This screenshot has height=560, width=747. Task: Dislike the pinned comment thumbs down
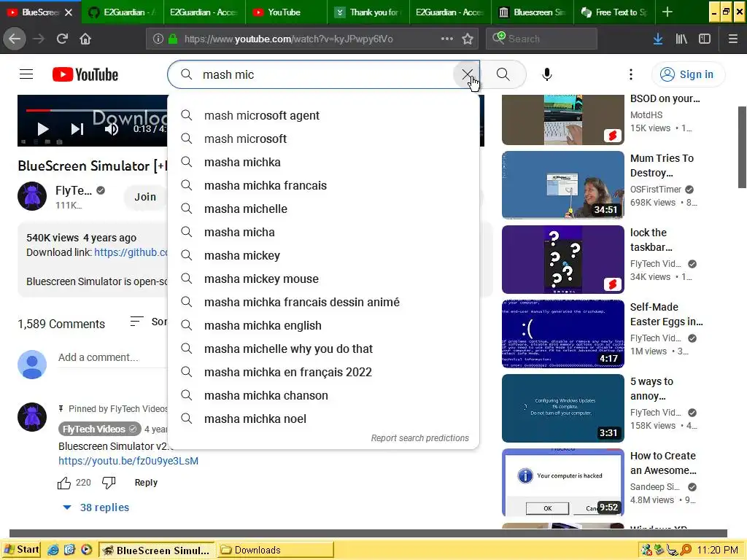109,483
